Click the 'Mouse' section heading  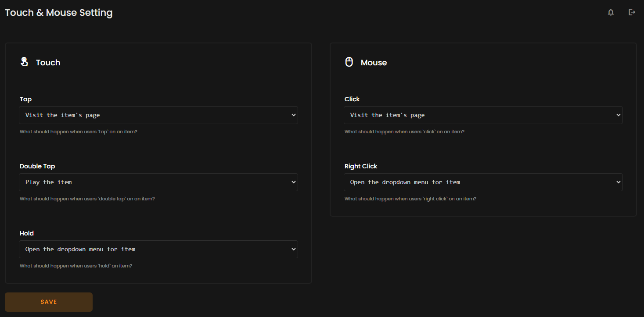tap(374, 63)
